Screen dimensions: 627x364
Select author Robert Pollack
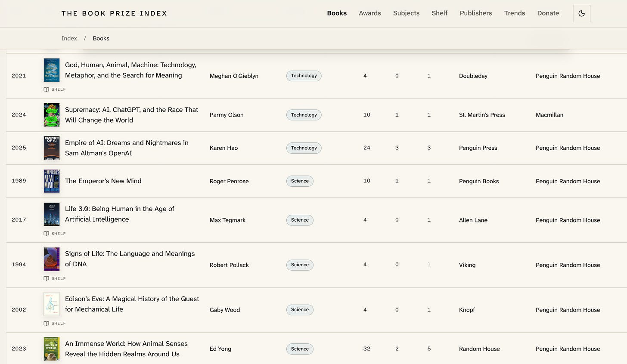point(229,265)
